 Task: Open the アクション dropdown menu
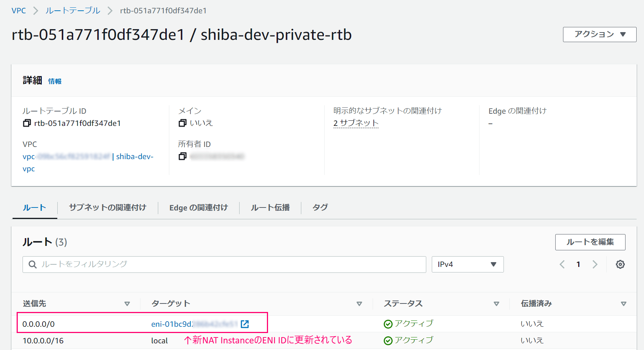pos(600,34)
